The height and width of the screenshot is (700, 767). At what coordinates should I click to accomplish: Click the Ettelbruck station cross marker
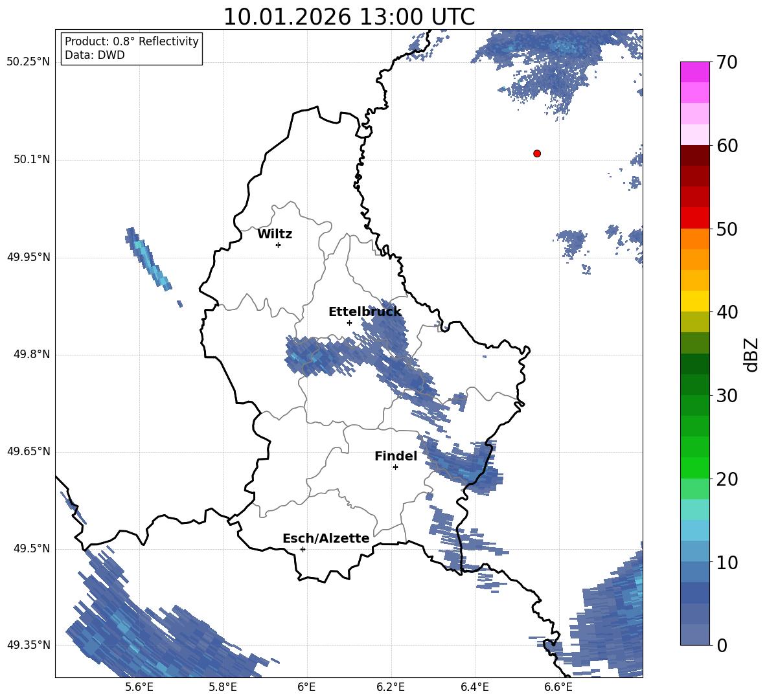349,322
